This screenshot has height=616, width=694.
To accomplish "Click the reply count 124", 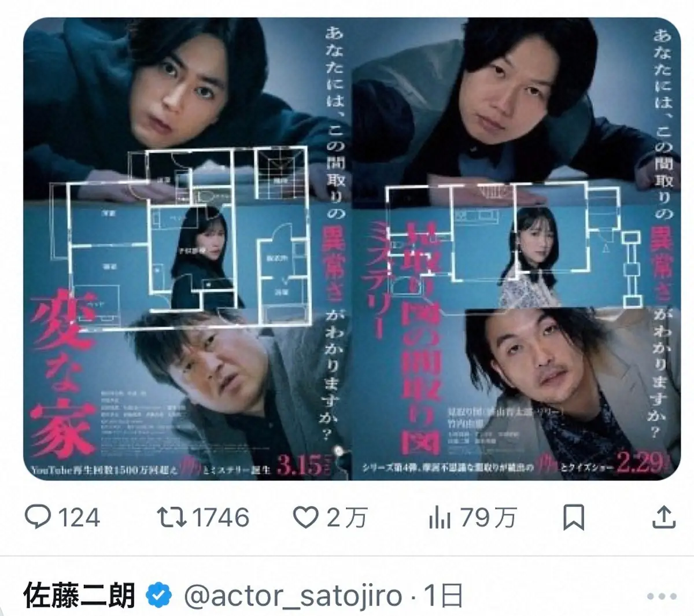I will pos(80,517).
